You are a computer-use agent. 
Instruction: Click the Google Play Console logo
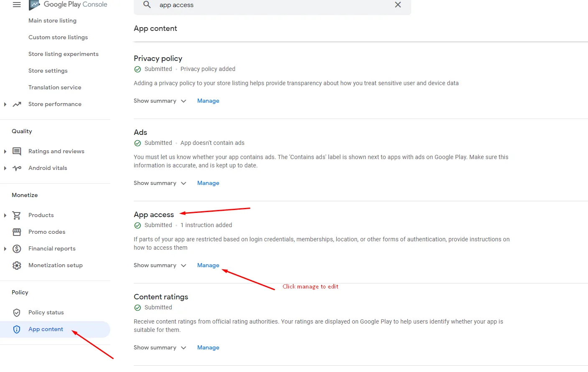click(69, 5)
